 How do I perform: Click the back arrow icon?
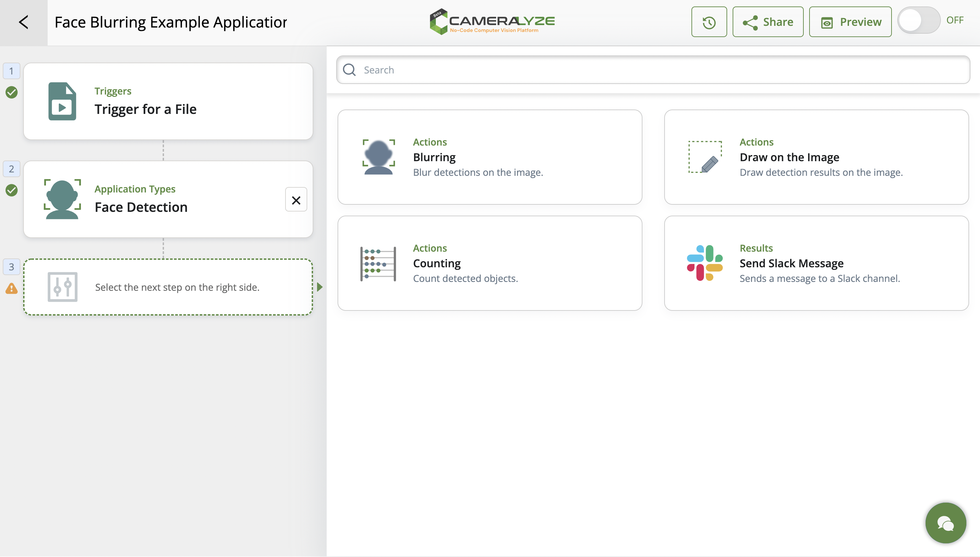pyautogui.click(x=24, y=22)
